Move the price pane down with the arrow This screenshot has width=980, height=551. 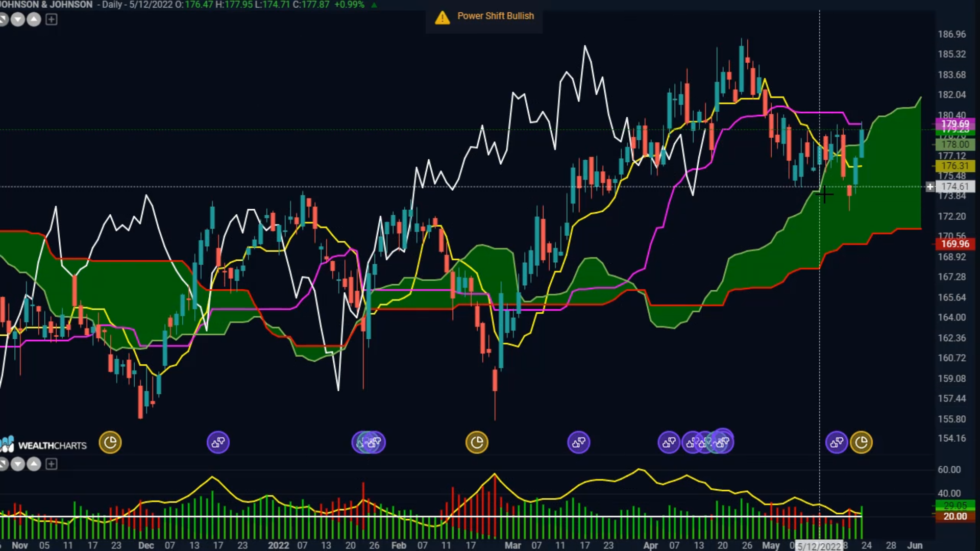[18, 20]
